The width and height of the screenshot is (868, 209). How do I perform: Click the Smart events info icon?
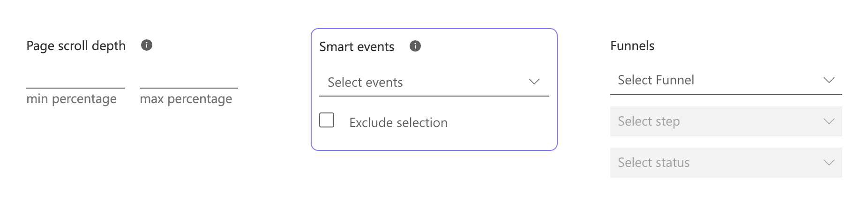[415, 46]
